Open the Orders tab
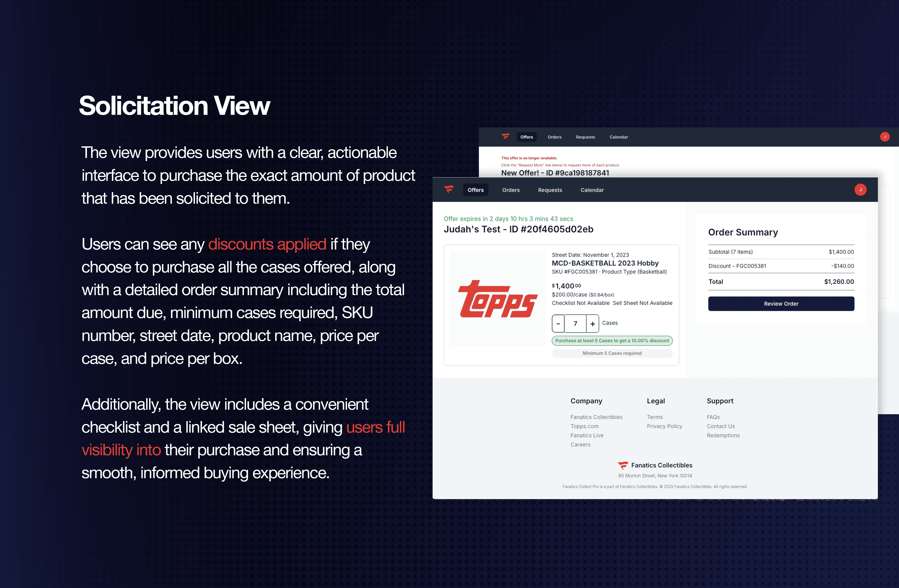This screenshot has height=588, width=899. point(511,190)
